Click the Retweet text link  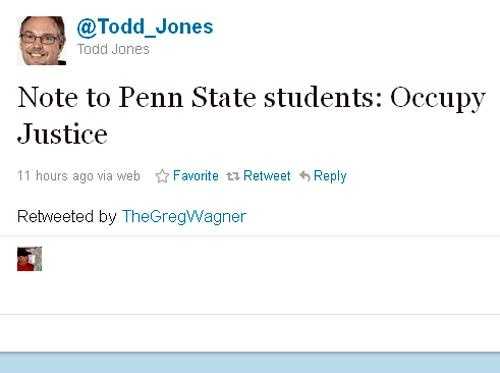pos(267,176)
